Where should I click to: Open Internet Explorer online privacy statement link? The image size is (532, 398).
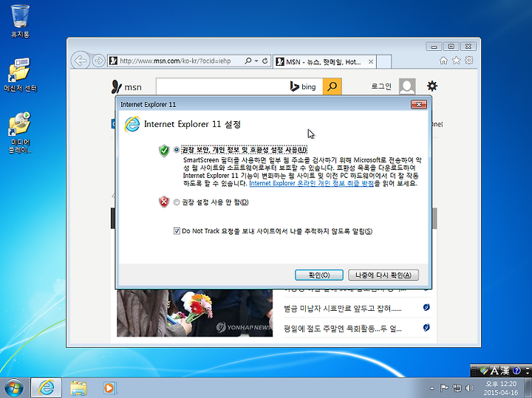click(312, 183)
